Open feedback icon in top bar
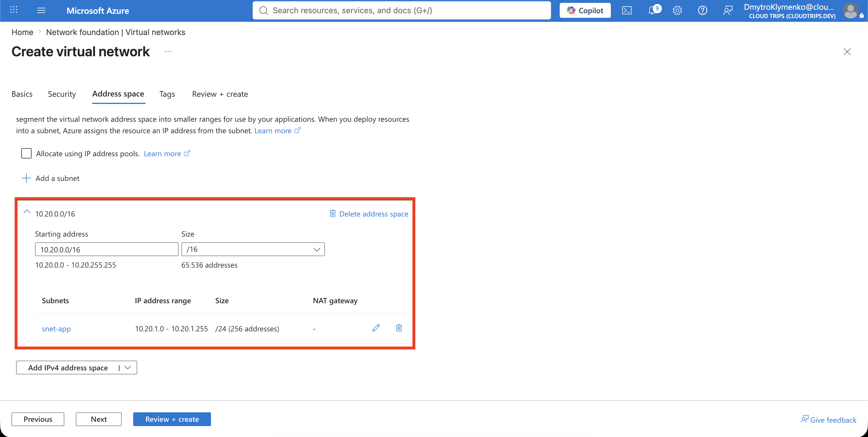 pyautogui.click(x=728, y=10)
